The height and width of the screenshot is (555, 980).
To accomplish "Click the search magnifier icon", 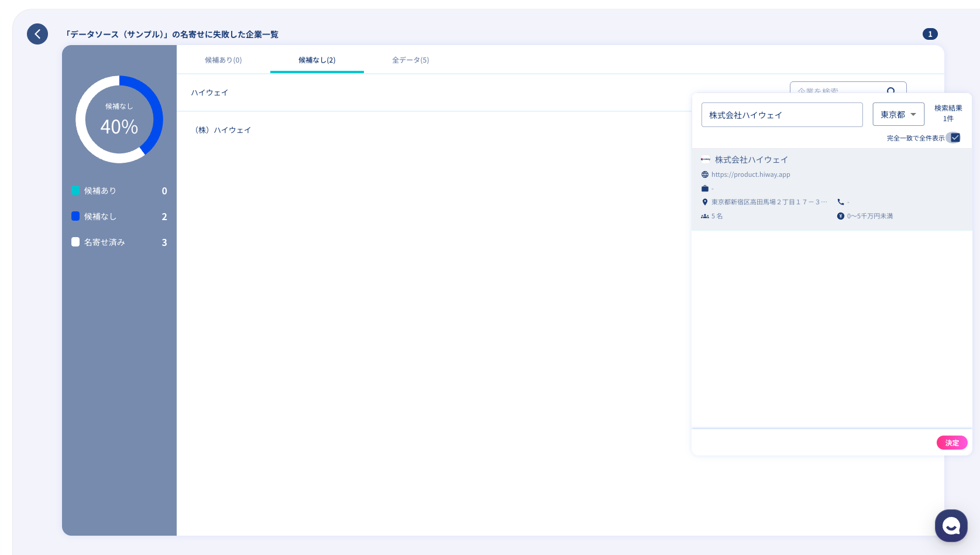I will tap(890, 91).
